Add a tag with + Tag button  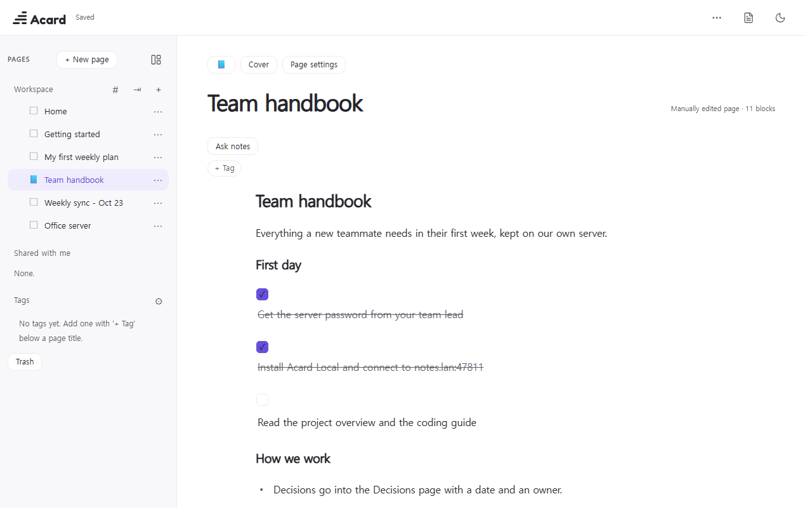225,168
